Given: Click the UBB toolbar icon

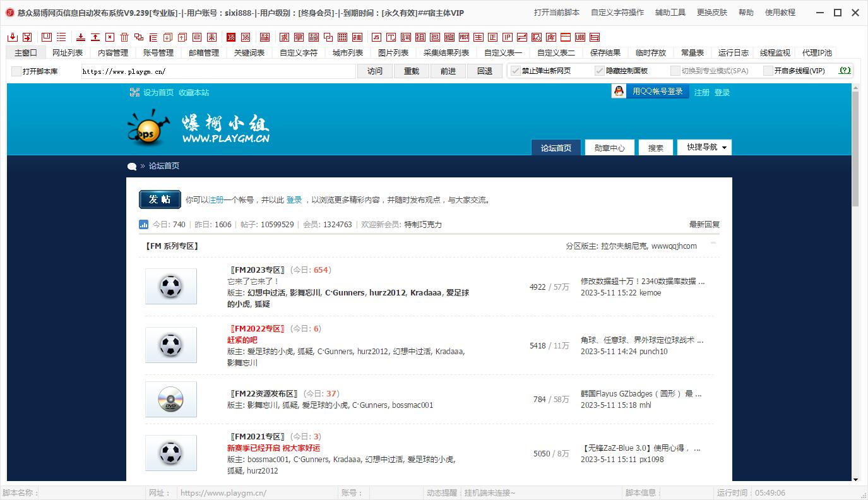Looking at the screenshot, I should [580, 37].
